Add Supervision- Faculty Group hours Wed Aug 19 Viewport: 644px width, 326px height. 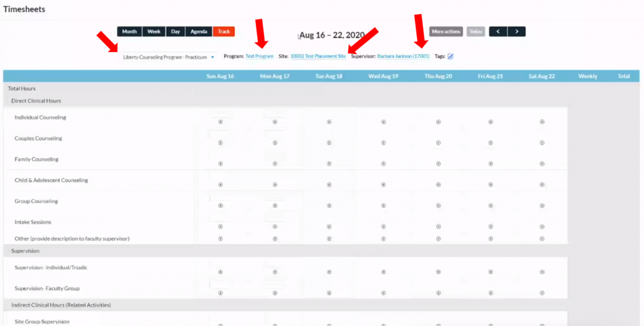click(383, 293)
